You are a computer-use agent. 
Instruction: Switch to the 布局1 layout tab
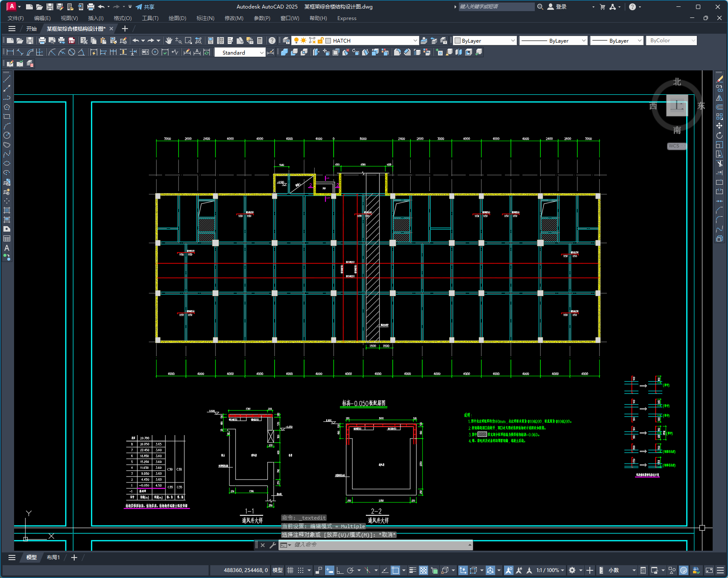click(x=53, y=558)
